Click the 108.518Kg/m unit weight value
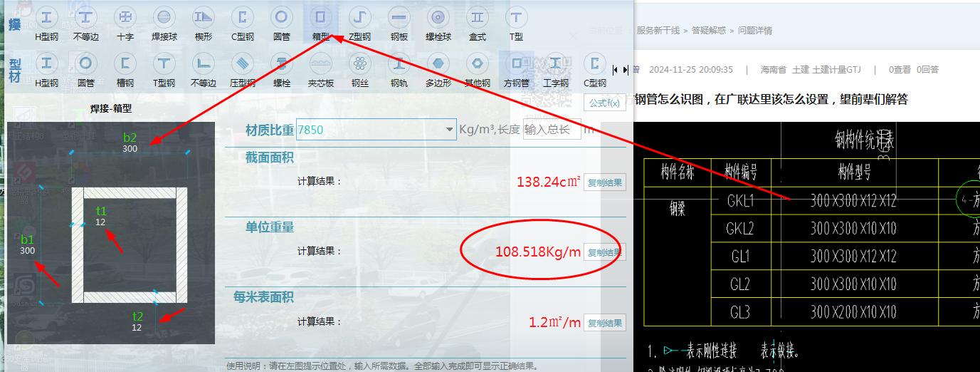980x372 pixels. click(538, 252)
